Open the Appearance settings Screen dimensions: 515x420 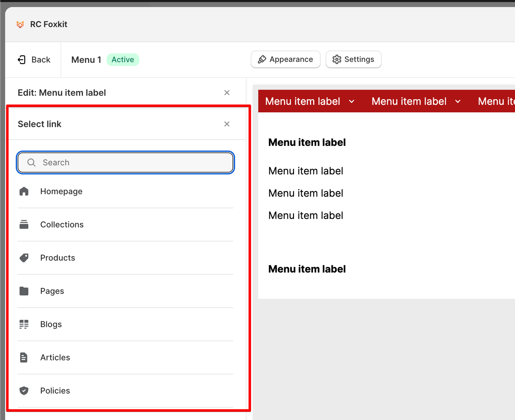point(286,60)
